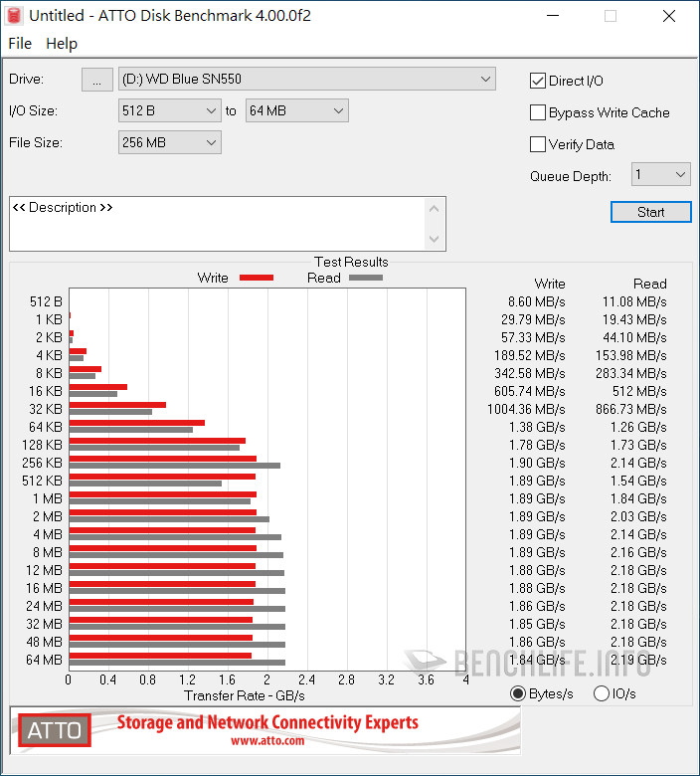Click the red Write legend swatch
The image size is (700, 776).
(257, 278)
